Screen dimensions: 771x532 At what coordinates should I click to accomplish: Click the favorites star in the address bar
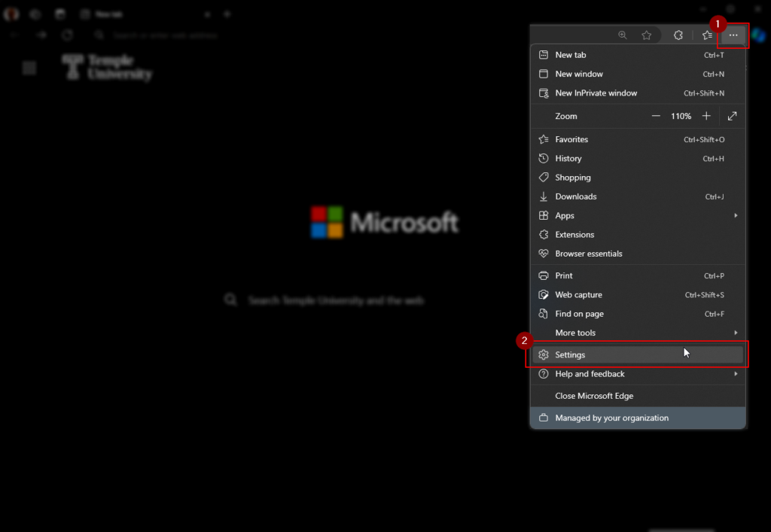click(646, 35)
